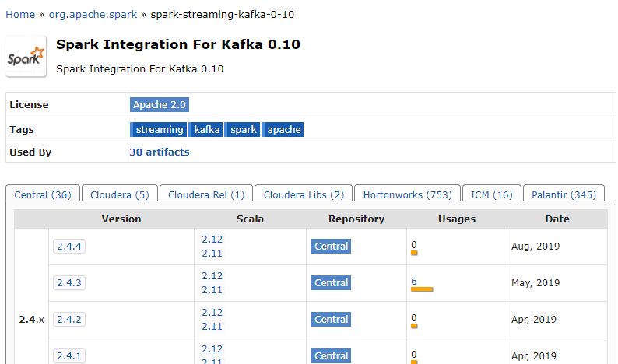The height and width of the screenshot is (364, 618).
Task: Select the kafka tag
Action: click(205, 130)
